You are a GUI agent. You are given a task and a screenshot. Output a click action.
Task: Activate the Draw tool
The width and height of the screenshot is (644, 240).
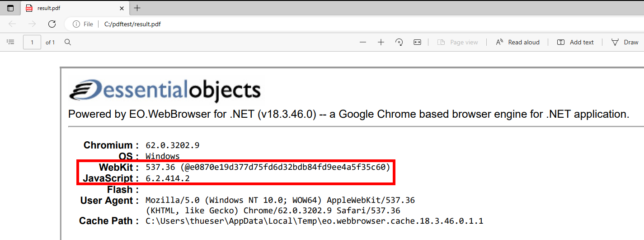tap(625, 42)
